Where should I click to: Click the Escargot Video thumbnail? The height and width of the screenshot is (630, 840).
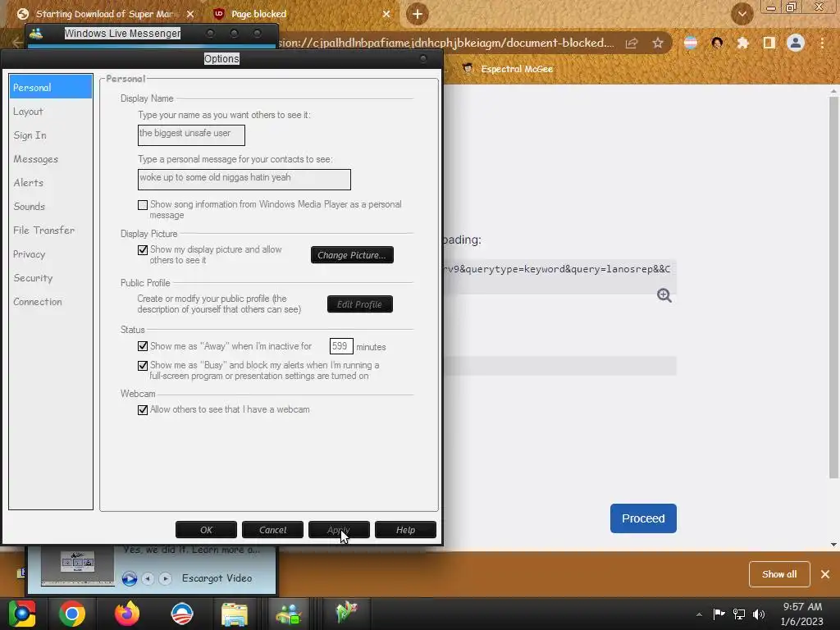[78, 566]
